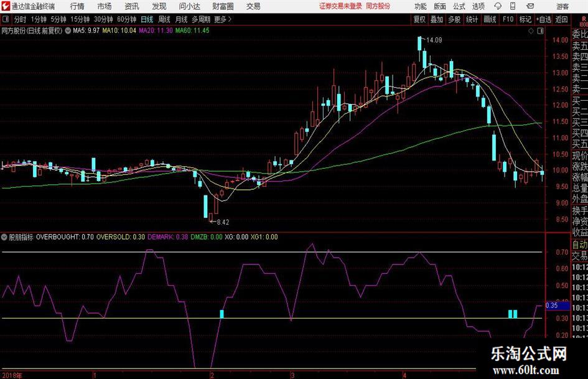The width and height of the screenshot is (588, 379).
Task: Open the 市场 menu
Action: 105,6
